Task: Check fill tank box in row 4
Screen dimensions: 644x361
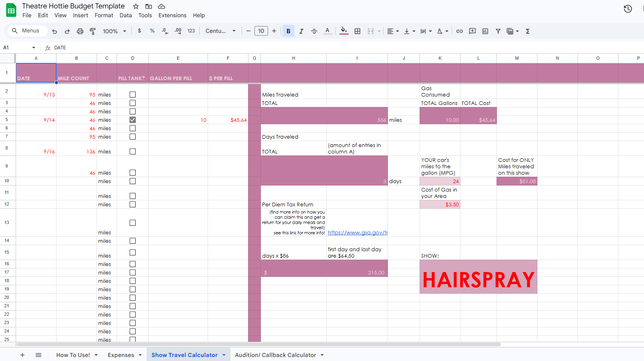Action: [133, 111]
